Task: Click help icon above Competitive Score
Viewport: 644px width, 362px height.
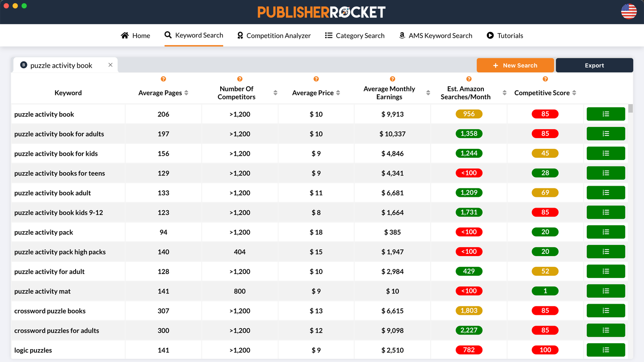Action: coord(545,79)
